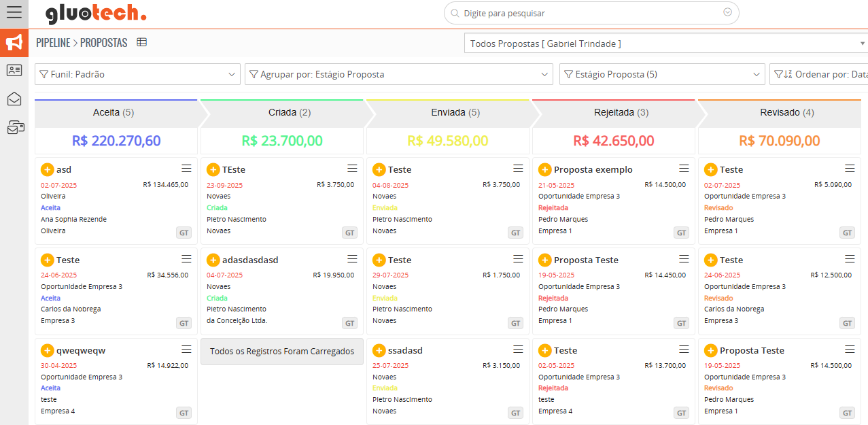The width and height of the screenshot is (868, 425).
Task: Click plus icon on ssadasd card
Action: click(379, 350)
